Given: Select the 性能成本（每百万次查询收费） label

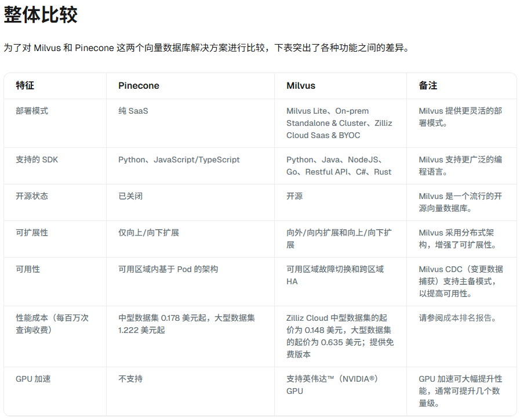Looking at the screenshot, I should pos(52,324).
